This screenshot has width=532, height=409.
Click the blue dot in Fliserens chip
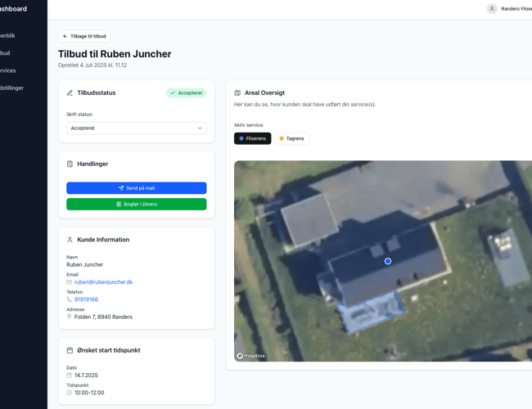[x=241, y=138]
